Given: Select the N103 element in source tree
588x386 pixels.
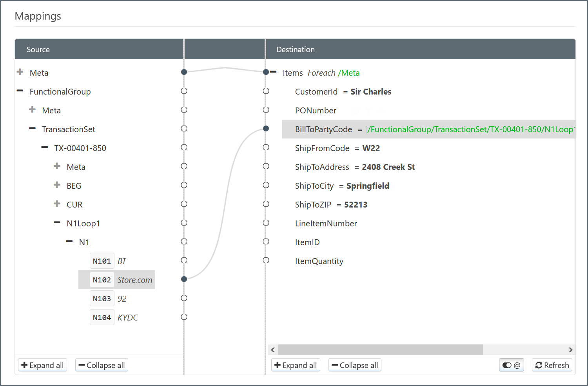Looking at the screenshot, I should pos(102,299).
